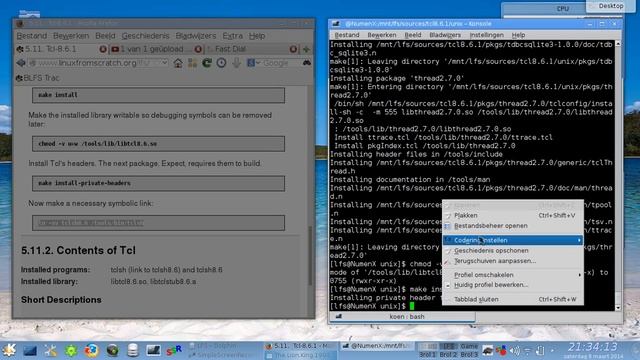
Task: Open downloads arrow icon in Firefox
Action: click(x=236, y=63)
